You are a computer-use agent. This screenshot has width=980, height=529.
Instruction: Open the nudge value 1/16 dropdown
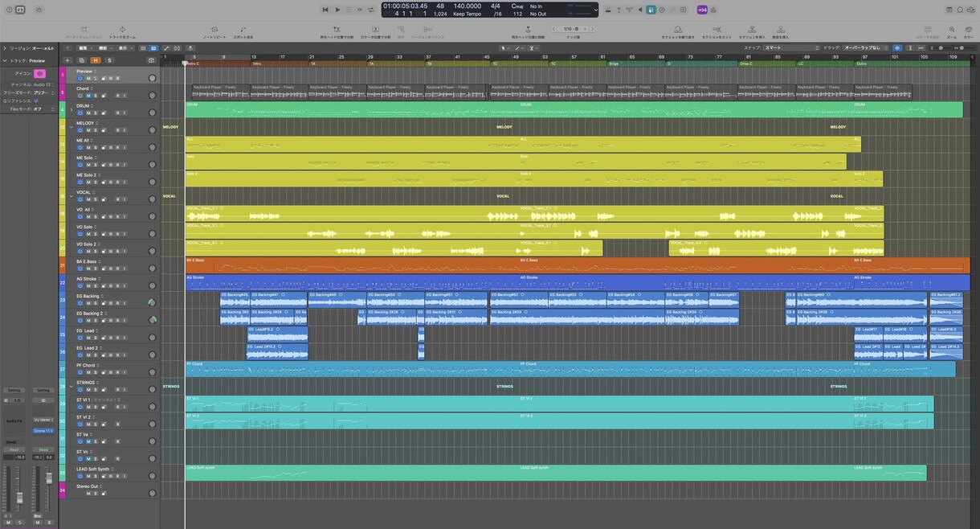point(573,29)
